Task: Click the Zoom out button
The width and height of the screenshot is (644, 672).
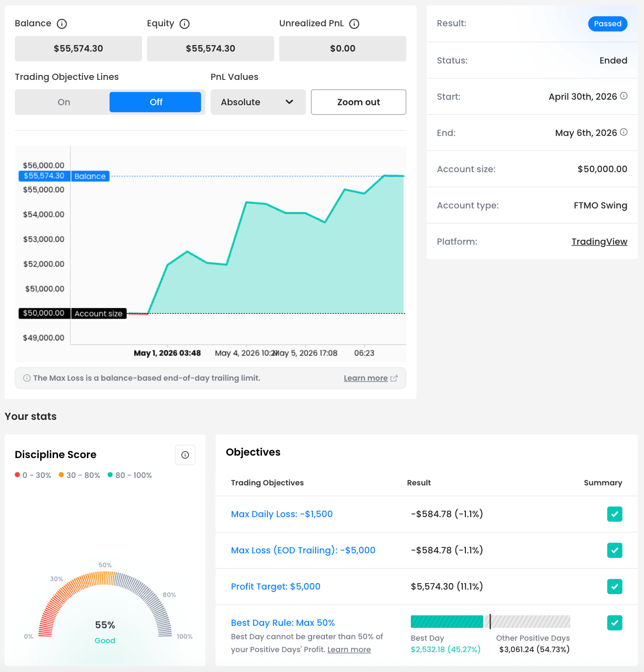Action: (x=359, y=102)
